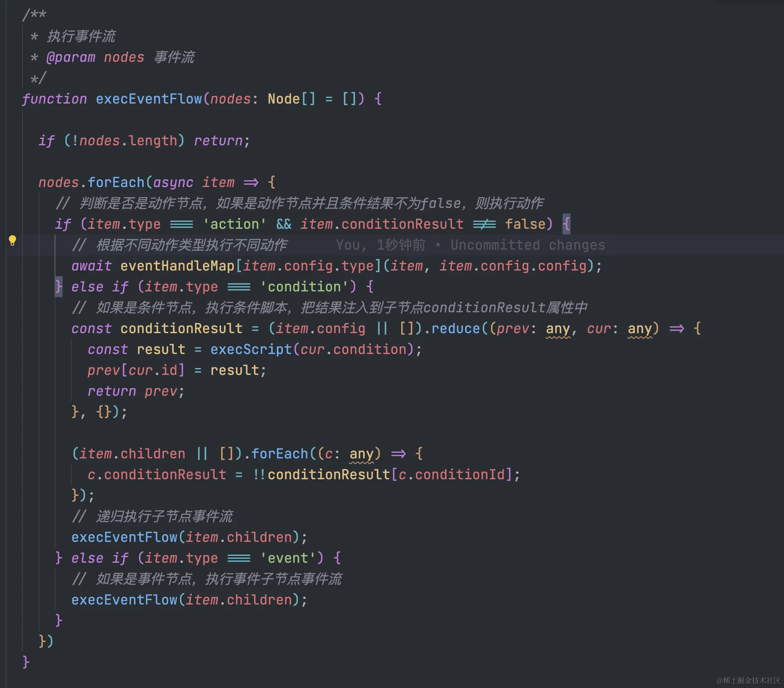Screen dimensions: 784x688
Task: Click the function name execEventFlow in the declaration
Action: pos(148,99)
